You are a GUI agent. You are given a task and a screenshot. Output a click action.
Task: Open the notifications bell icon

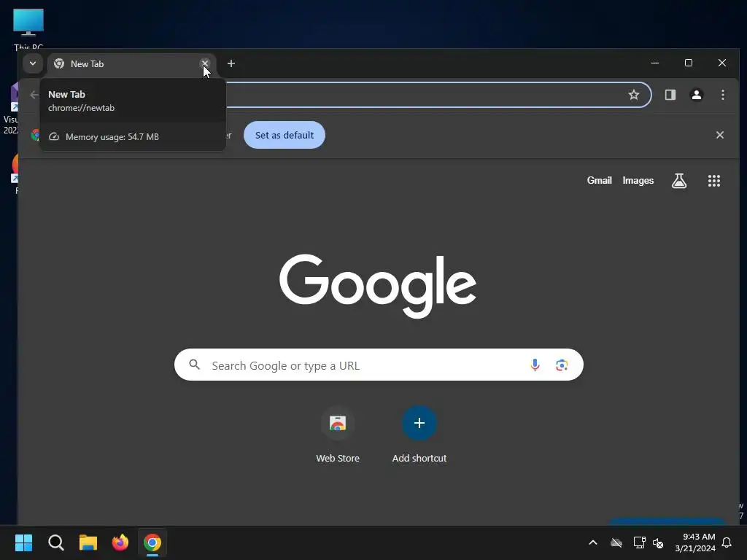727,542
